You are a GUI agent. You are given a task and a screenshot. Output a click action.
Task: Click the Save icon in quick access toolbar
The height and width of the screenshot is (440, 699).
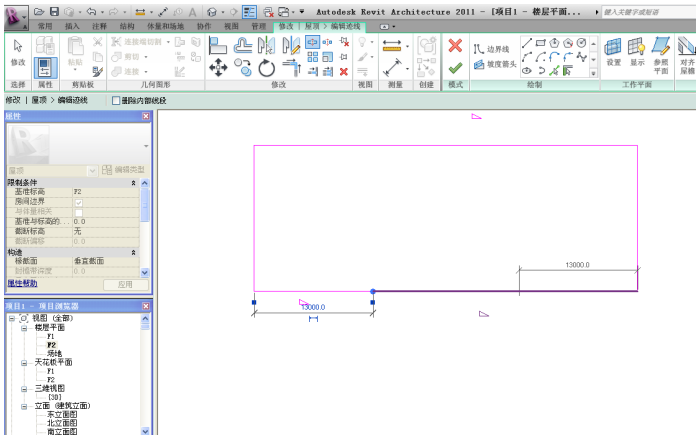(54, 10)
